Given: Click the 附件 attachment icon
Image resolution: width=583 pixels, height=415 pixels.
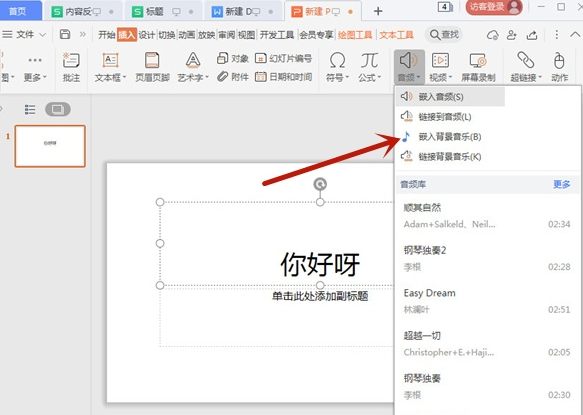Looking at the screenshot, I should [233, 77].
